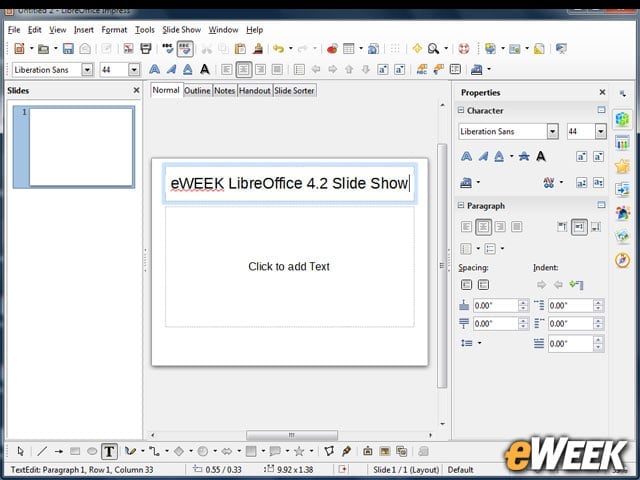Open the Format menu
This screenshot has height=480, width=640.
[114, 30]
